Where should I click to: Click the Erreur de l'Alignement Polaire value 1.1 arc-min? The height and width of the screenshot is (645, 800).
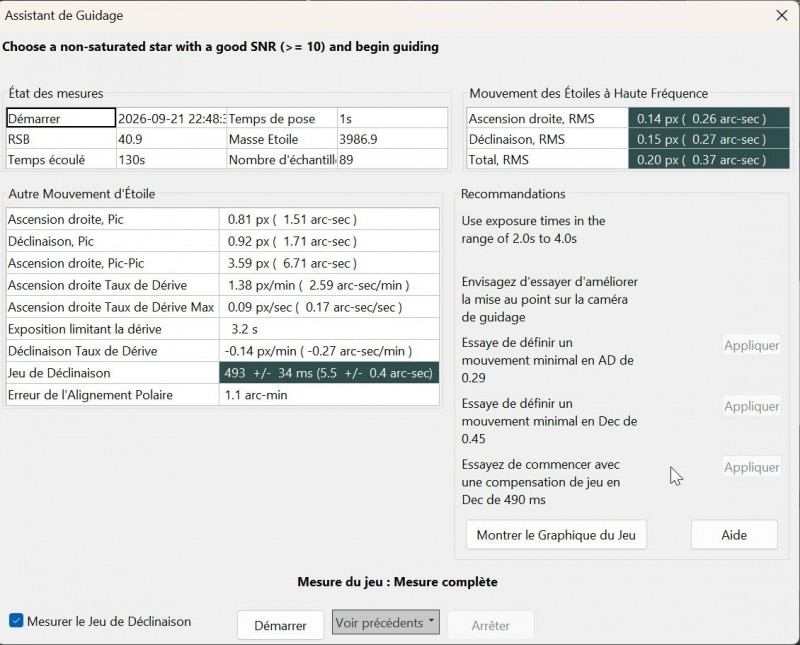click(x=329, y=394)
